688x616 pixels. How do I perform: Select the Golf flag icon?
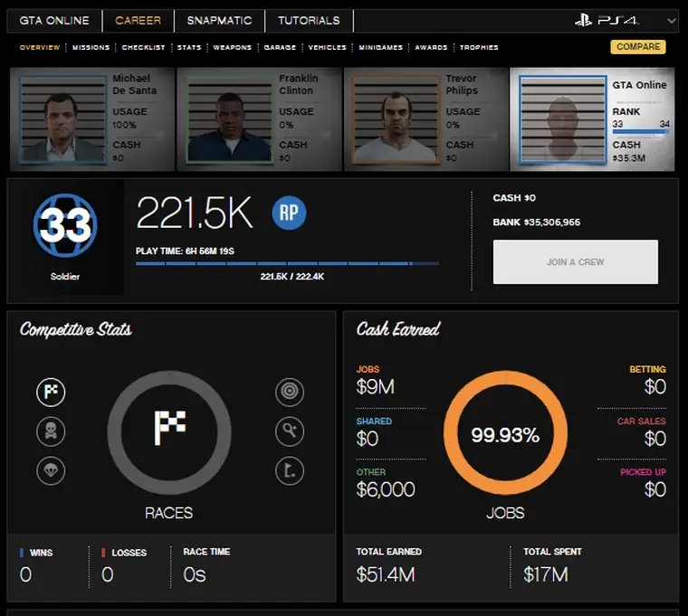click(290, 471)
